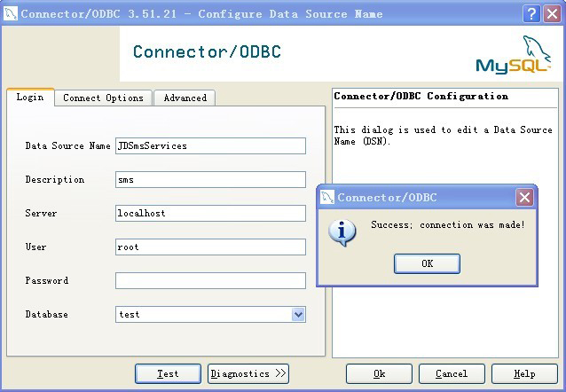
Task: Open the Advanced tab
Action: 185,98
